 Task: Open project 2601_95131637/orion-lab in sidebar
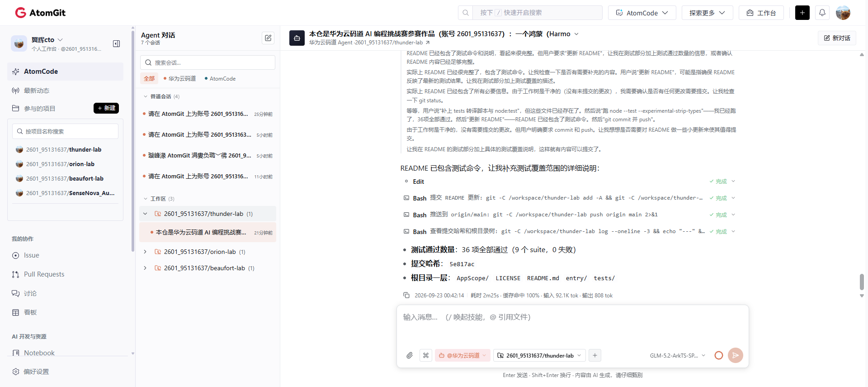point(60,164)
